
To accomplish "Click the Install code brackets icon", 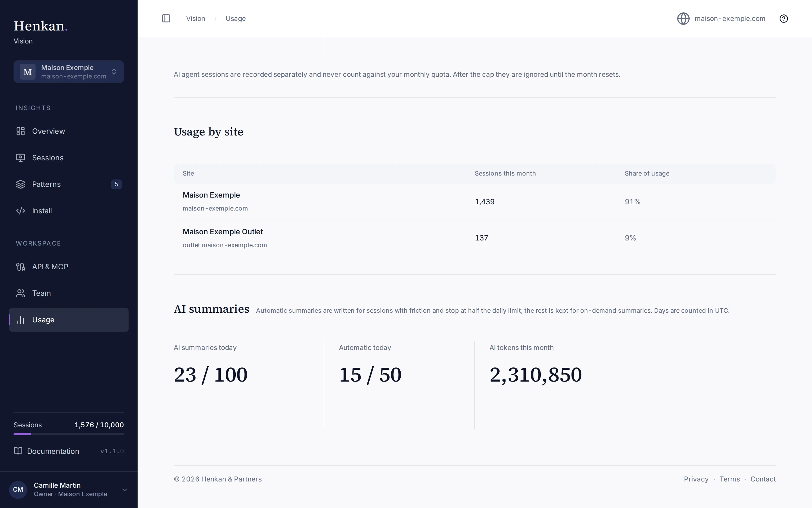I will coord(21,211).
